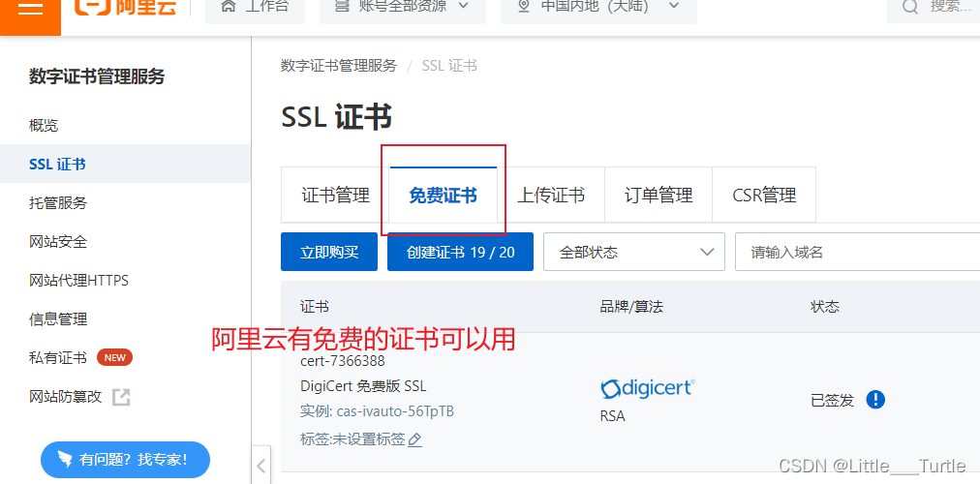
Task: Open 信息管理 in the sidebar
Action: (58, 319)
